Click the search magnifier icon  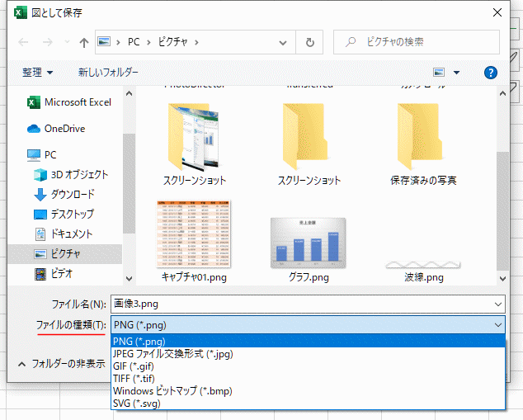(x=351, y=42)
